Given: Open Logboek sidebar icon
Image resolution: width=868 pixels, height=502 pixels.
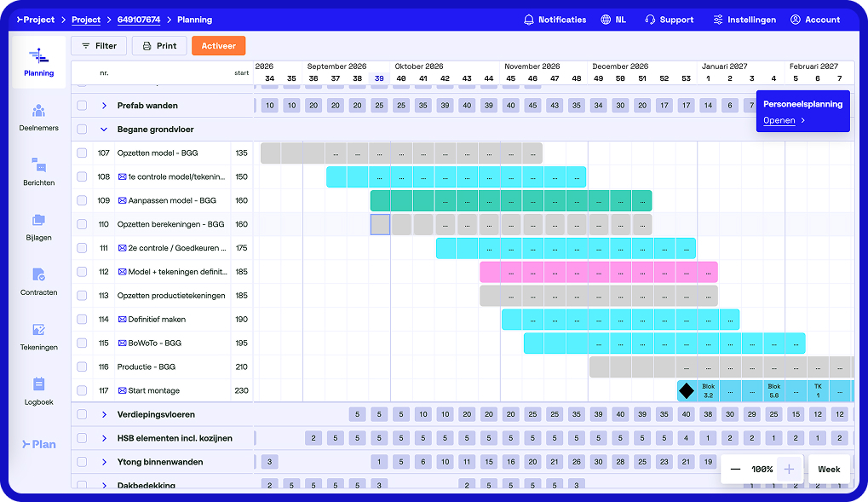Looking at the screenshot, I should pyautogui.click(x=38, y=384).
